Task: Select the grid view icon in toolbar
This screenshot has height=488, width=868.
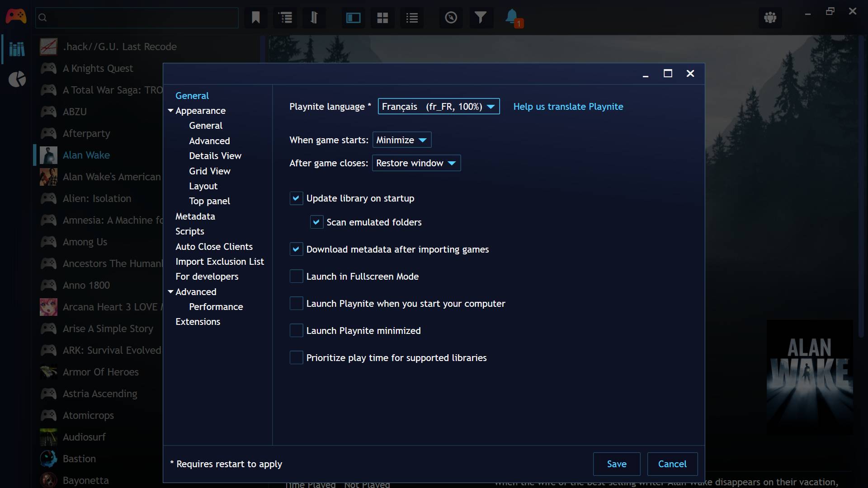Action: pyautogui.click(x=382, y=17)
